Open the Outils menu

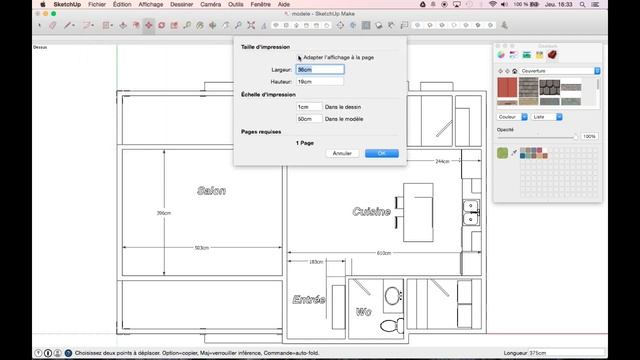tap(236, 4)
